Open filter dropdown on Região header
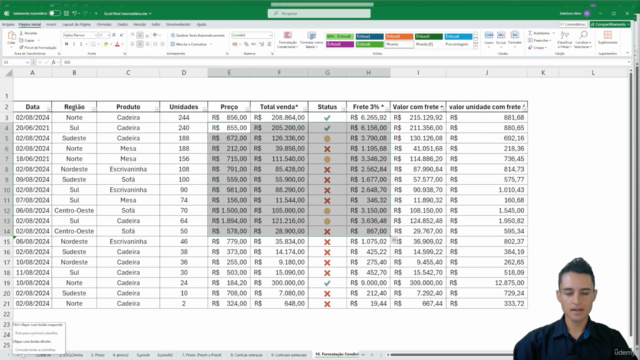 coord(93,109)
